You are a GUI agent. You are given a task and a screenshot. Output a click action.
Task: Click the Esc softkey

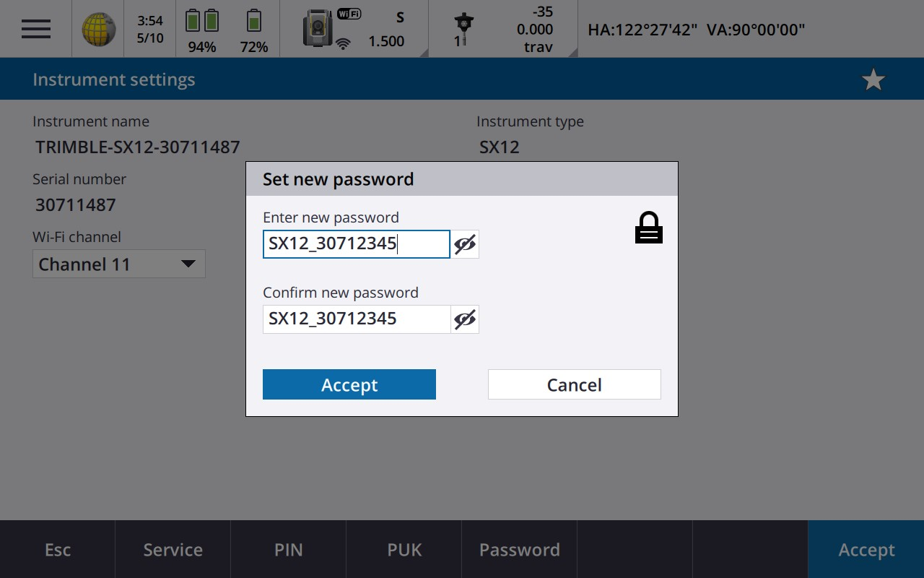58,550
